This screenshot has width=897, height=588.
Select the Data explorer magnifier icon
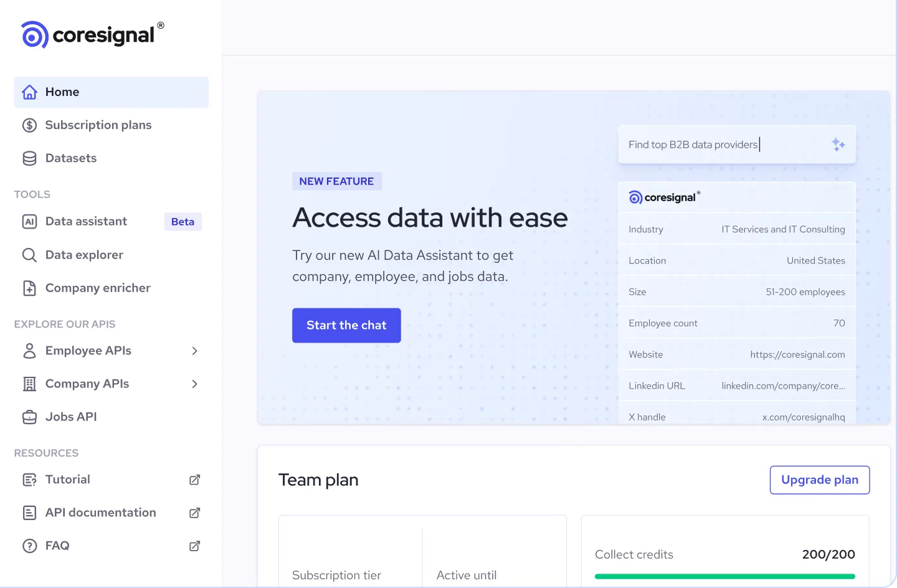[x=29, y=255]
